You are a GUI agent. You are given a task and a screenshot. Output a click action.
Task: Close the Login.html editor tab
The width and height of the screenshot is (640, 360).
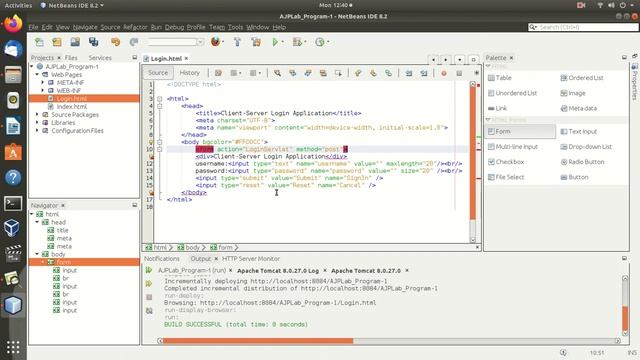tap(186, 58)
